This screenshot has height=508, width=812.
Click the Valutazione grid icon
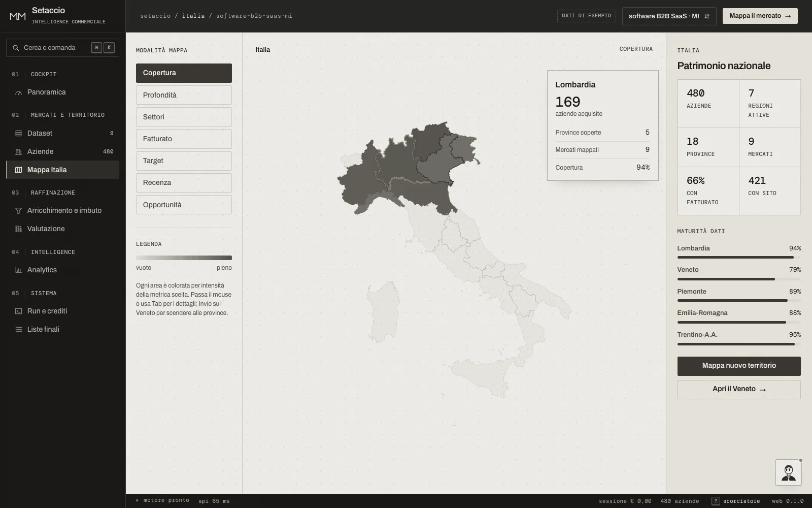[18, 229]
